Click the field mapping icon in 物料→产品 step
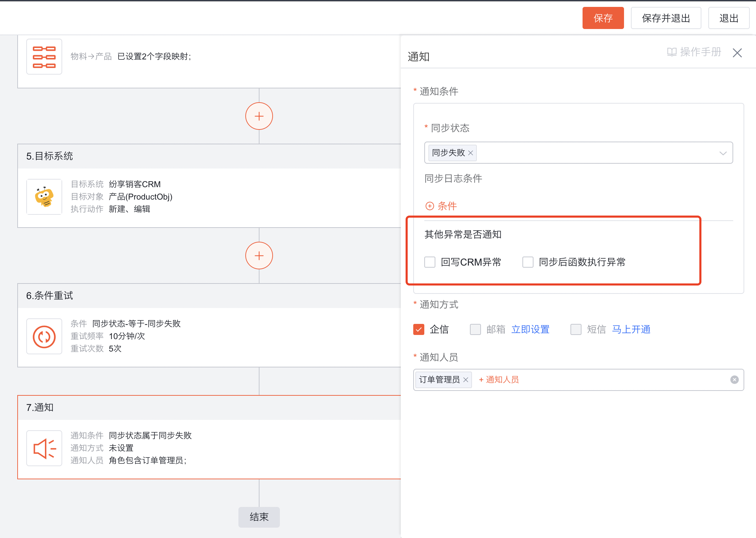The image size is (756, 538). 44,56
